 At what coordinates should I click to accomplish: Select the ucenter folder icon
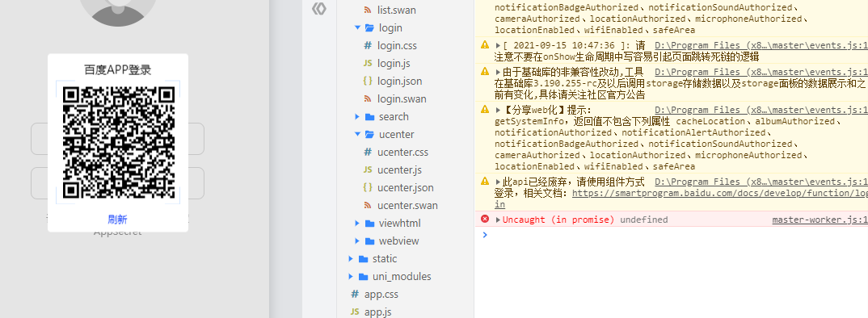click(370, 135)
